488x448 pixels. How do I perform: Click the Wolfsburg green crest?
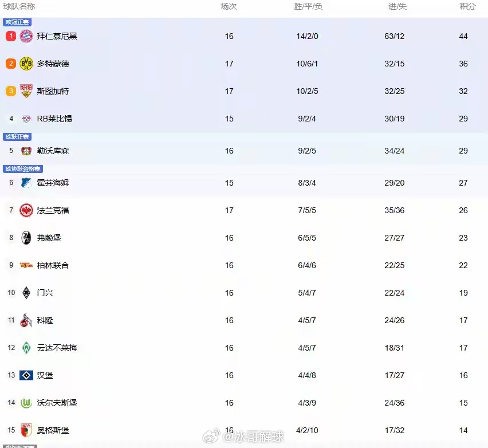[26, 402]
